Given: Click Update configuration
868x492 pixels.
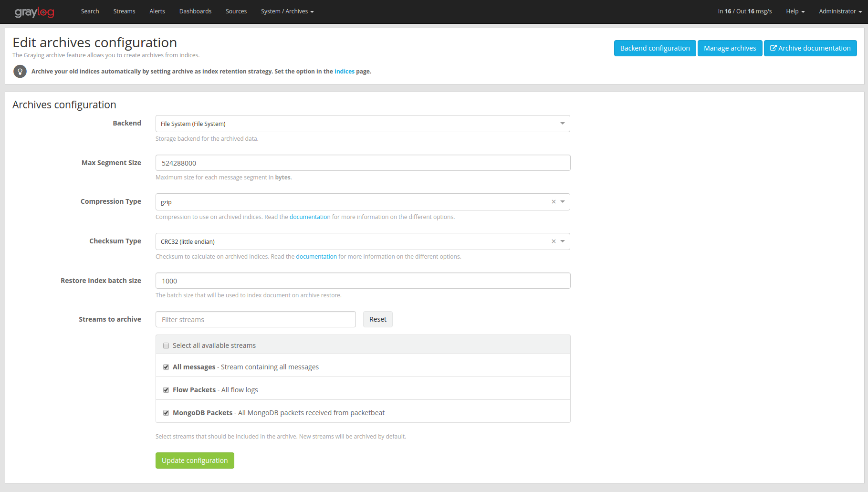Looking at the screenshot, I should click(195, 460).
